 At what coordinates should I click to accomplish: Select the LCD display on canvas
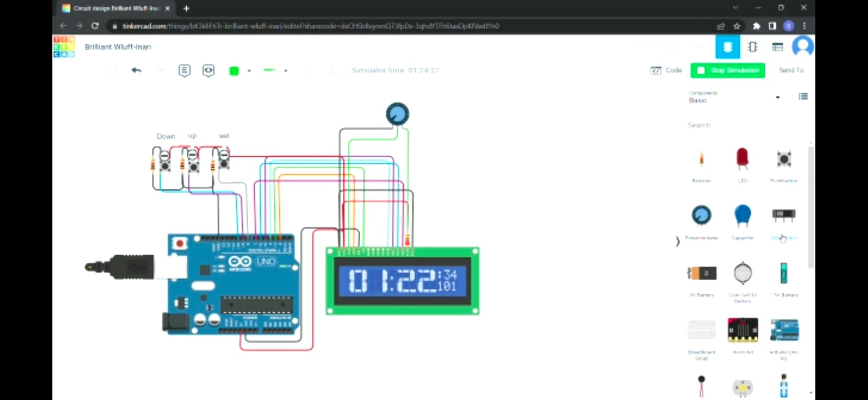[x=402, y=281]
